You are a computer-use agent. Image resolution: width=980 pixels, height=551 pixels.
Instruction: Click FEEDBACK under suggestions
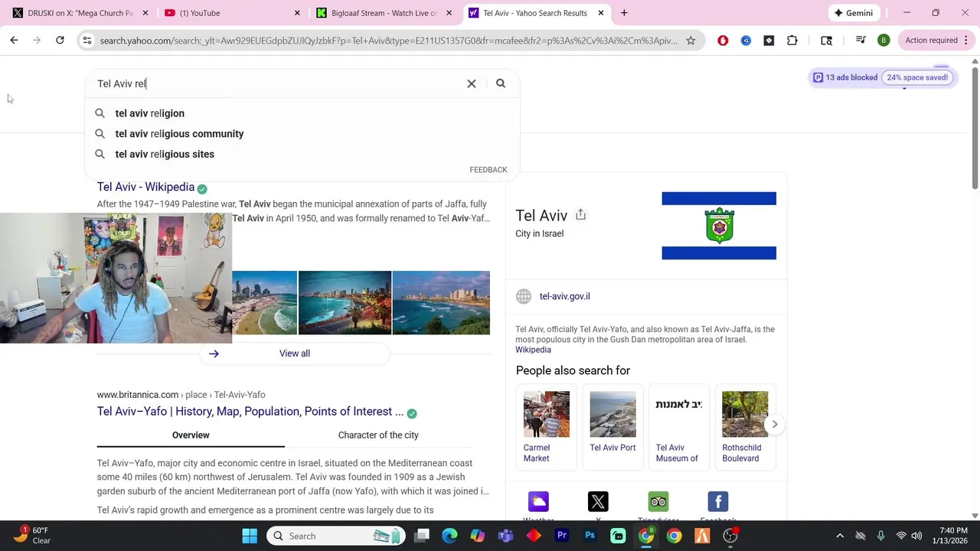pos(488,170)
